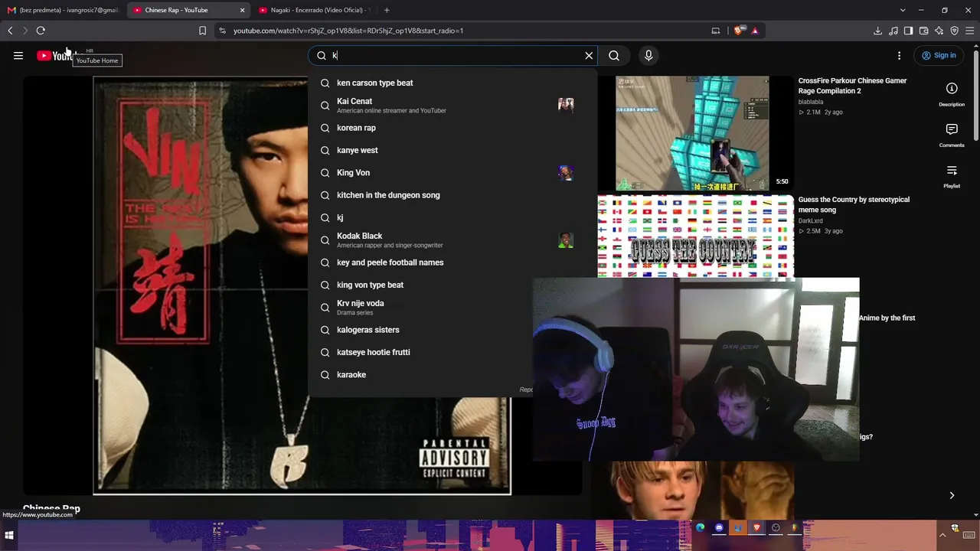The height and width of the screenshot is (551, 980).
Task: Open browser downloads
Action: [x=877, y=31]
